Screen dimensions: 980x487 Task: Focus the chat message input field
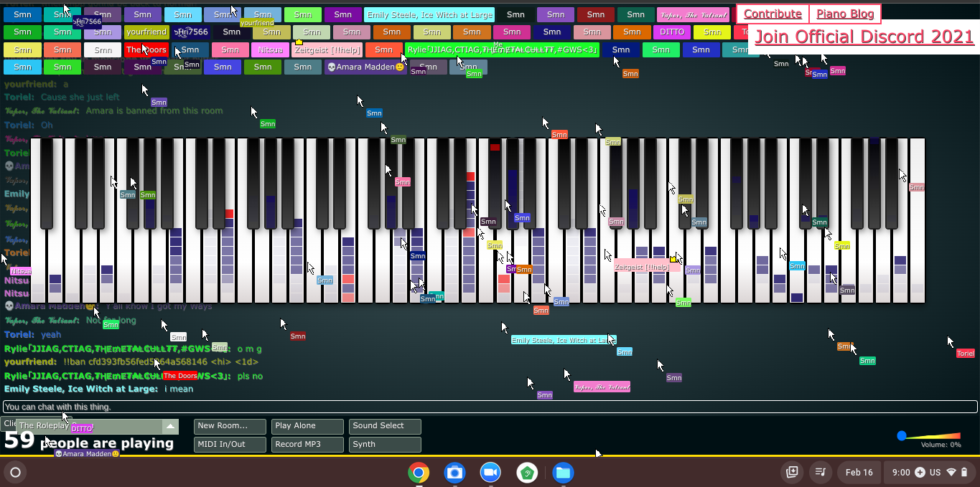click(x=490, y=407)
